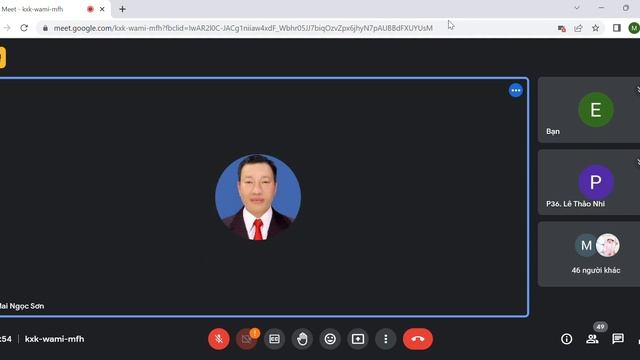
Task: Unmute the microphone button
Action: point(219,339)
